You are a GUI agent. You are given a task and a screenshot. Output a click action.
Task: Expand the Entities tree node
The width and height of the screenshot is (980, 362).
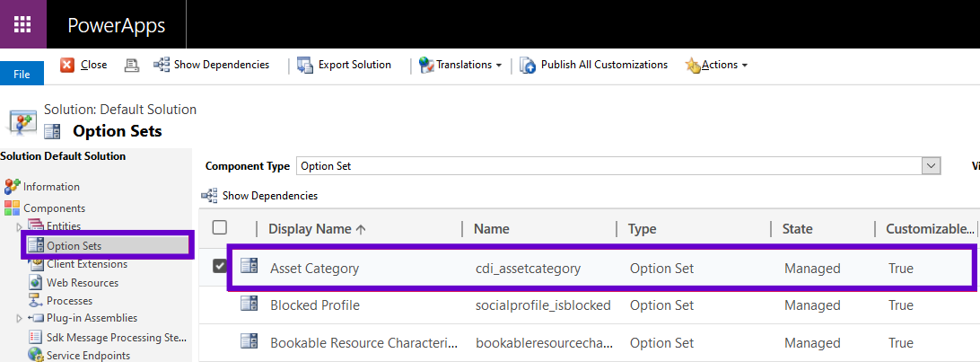coord(19,226)
